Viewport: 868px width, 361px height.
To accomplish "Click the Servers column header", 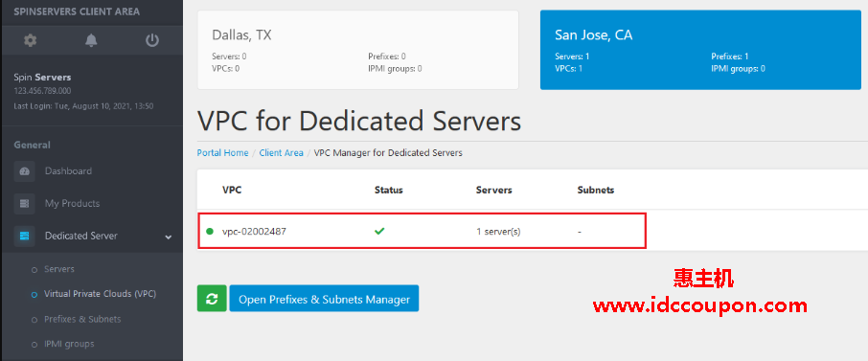I will click(x=493, y=190).
